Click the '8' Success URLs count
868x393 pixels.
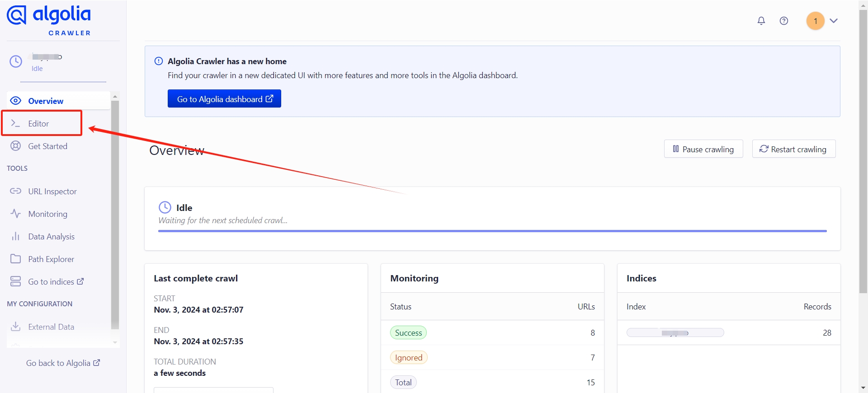593,332
